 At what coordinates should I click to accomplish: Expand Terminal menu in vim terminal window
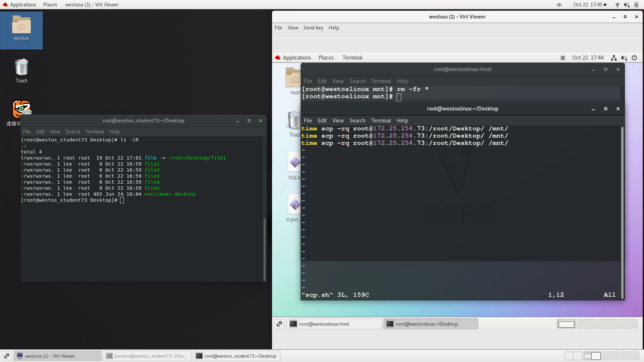coord(381,121)
